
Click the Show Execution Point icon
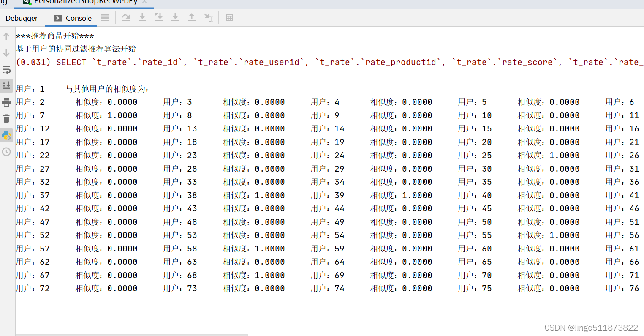105,17
